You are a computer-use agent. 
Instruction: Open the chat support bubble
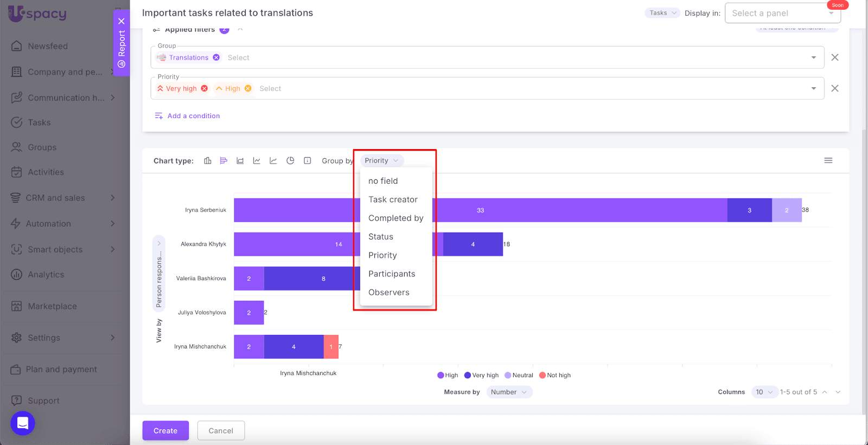click(23, 423)
